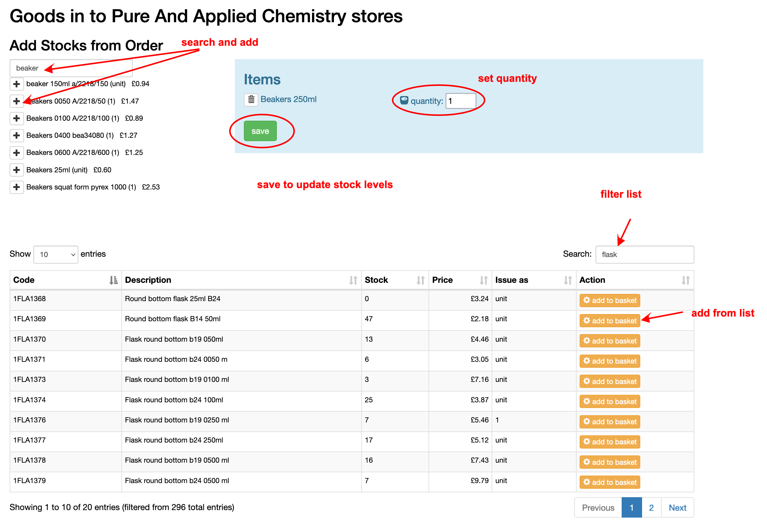The image size is (767, 532).
Task: Click plus icon for beaker 150ml
Action: point(16,84)
